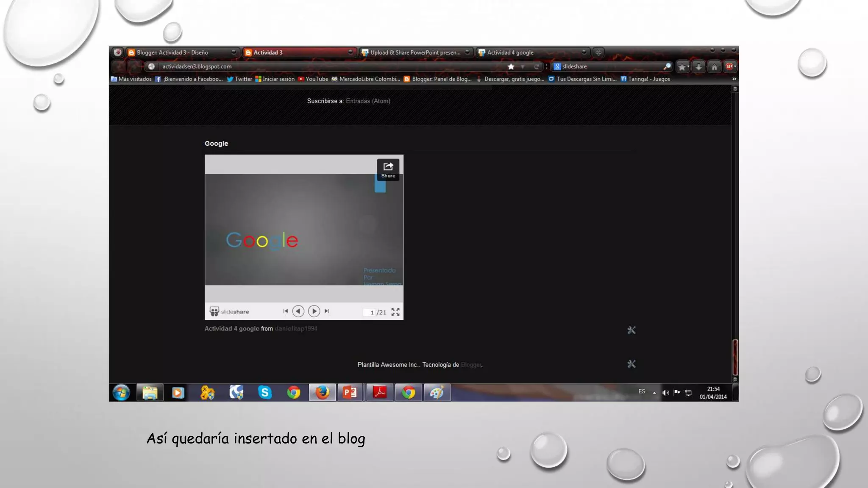
Task: Open the MercadoLibre Colombi... bookmark
Action: point(366,79)
